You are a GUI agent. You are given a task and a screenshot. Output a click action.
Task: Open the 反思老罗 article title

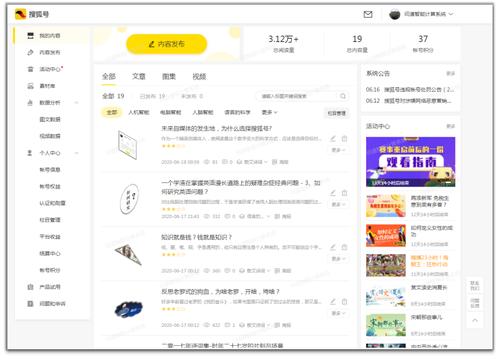click(220, 292)
